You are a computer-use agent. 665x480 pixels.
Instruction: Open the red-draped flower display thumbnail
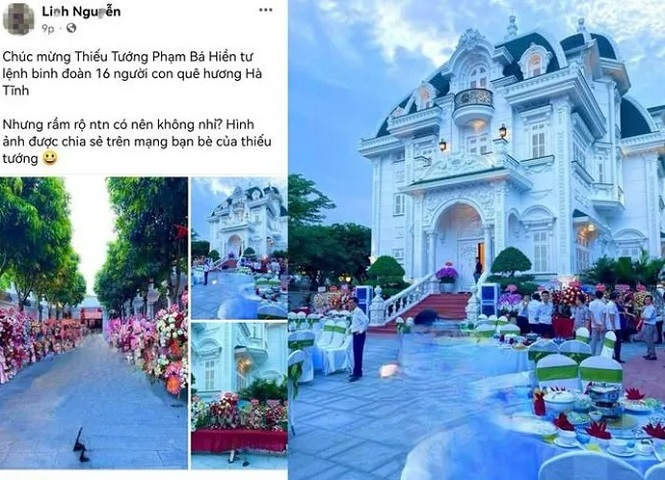[239, 395]
